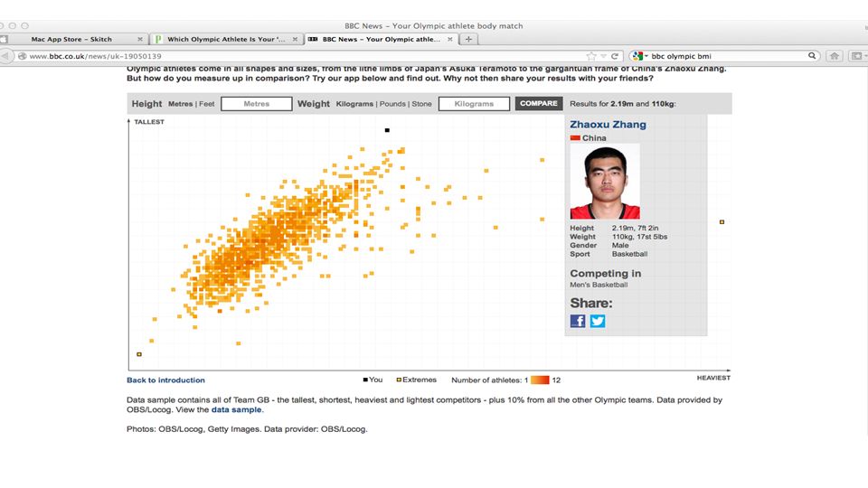Reload the page with the refresh icon

[615, 56]
